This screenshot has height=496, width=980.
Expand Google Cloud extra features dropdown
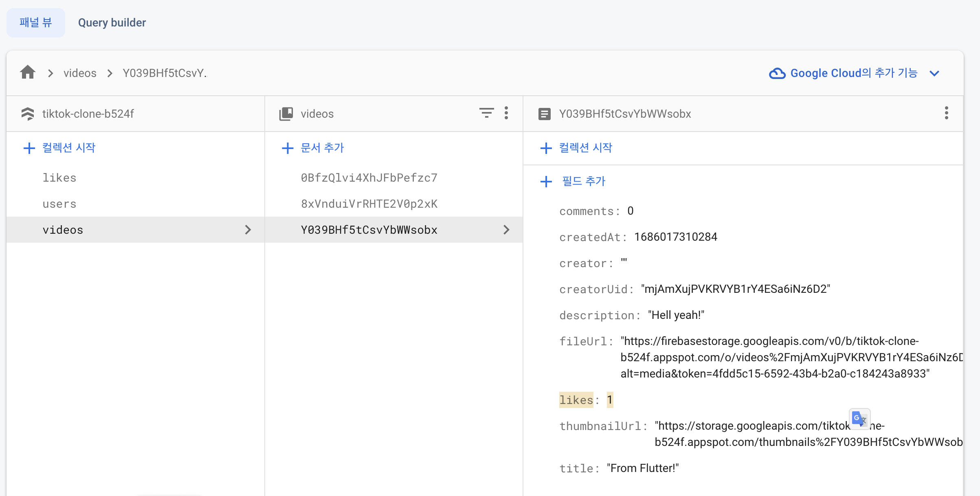tap(934, 73)
